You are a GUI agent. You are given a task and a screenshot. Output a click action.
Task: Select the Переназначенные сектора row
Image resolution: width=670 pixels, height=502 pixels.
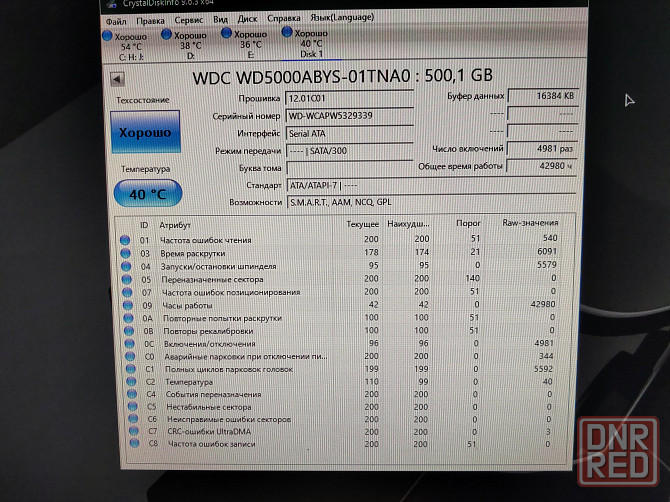pos(340,279)
